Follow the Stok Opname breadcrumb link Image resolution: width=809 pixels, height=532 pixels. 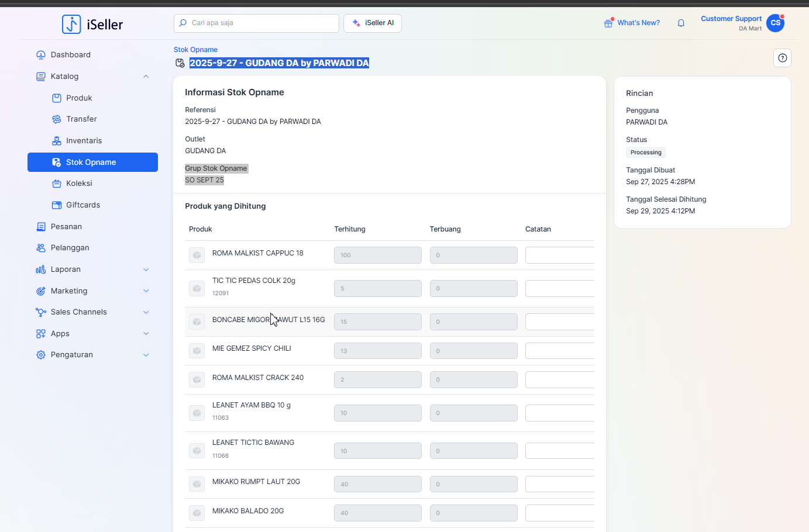click(x=195, y=50)
